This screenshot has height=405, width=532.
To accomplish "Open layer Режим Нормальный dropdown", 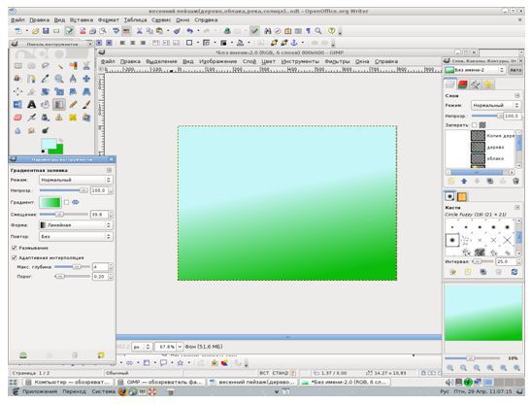I will 495,105.
